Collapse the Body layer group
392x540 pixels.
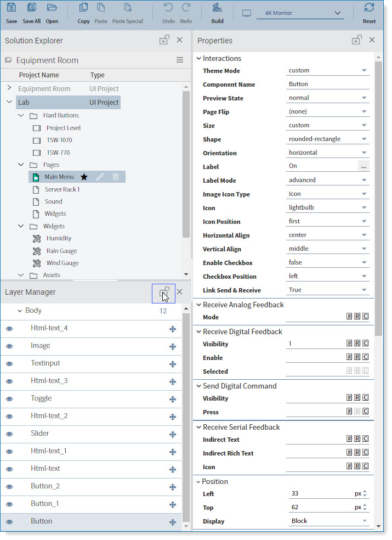pos(20,311)
